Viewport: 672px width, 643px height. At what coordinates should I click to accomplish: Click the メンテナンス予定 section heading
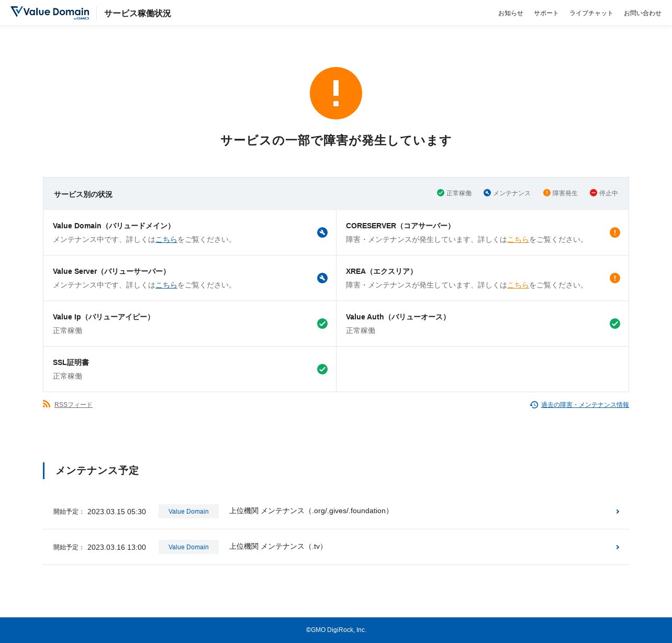(97, 470)
